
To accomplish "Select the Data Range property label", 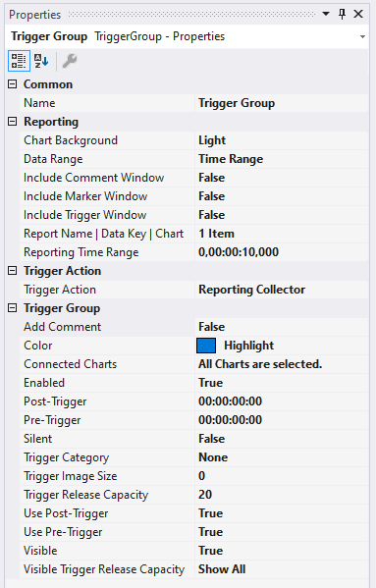I will (x=53, y=159).
